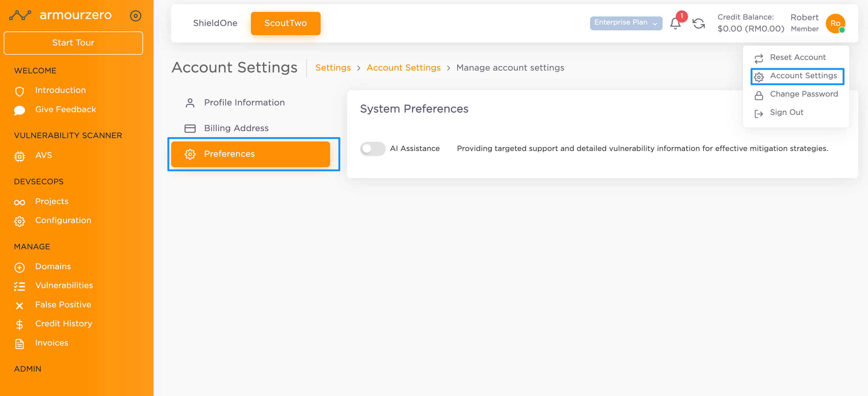Click the Start Tour button

point(73,43)
